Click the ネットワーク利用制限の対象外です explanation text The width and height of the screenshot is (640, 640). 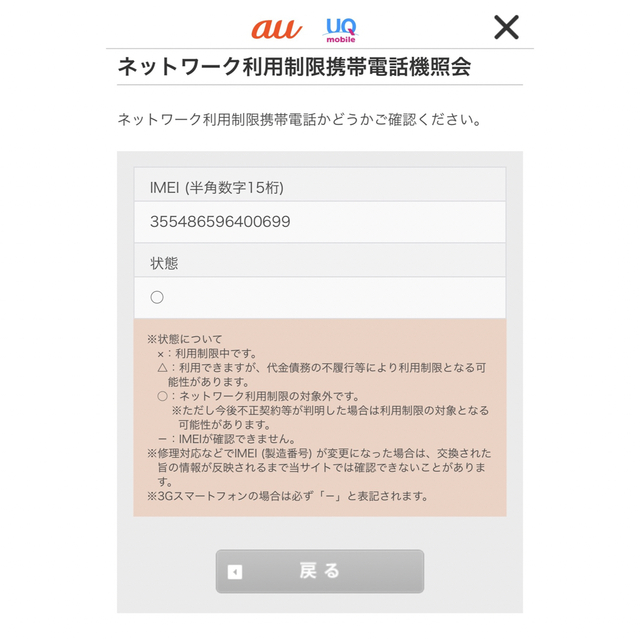point(269,396)
